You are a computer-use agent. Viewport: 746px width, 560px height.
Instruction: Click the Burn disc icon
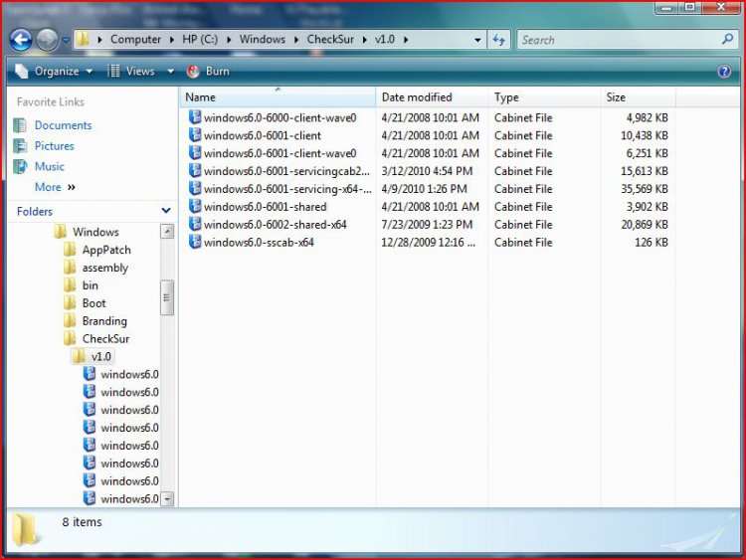coord(193,72)
